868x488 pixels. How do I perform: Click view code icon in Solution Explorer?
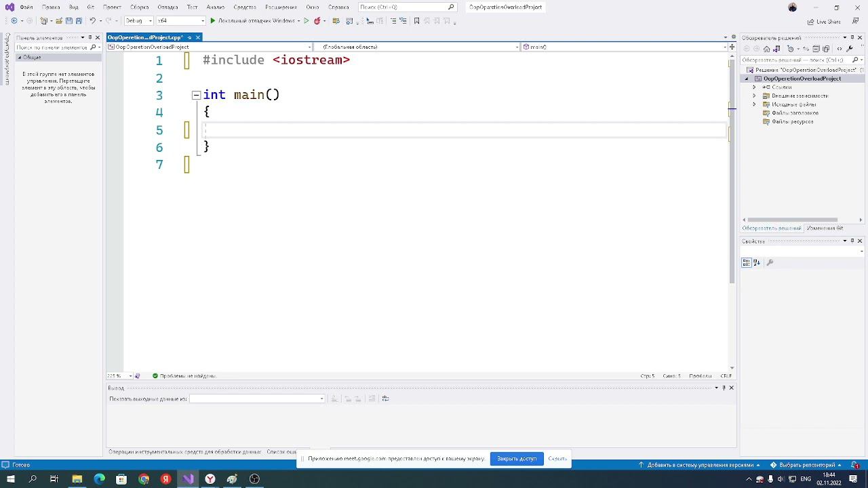point(840,49)
